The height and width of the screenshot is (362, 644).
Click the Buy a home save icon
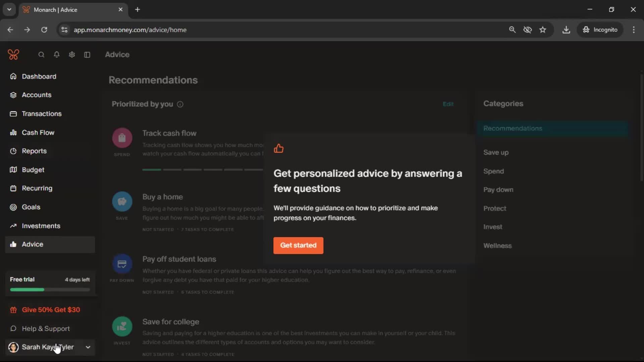[x=122, y=201]
